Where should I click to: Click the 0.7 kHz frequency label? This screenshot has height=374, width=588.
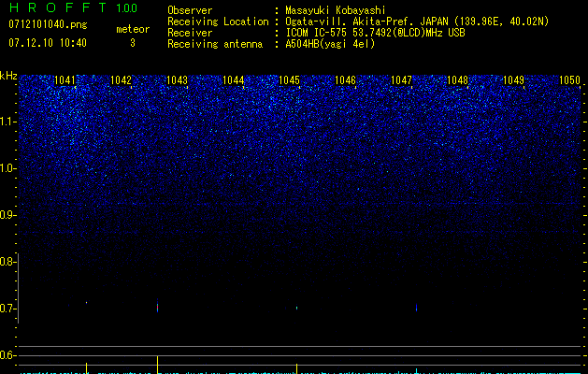tap(8, 309)
